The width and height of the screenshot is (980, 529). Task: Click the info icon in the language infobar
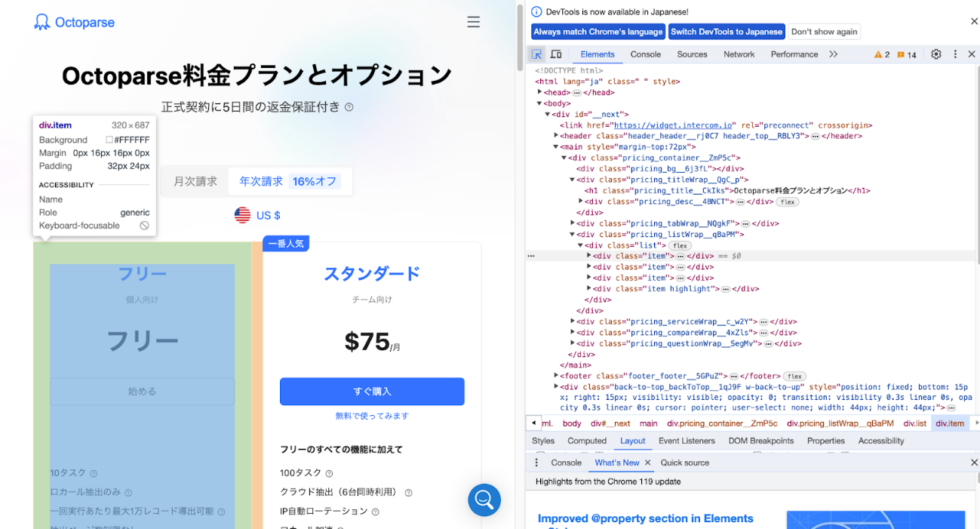pyautogui.click(x=536, y=11)
